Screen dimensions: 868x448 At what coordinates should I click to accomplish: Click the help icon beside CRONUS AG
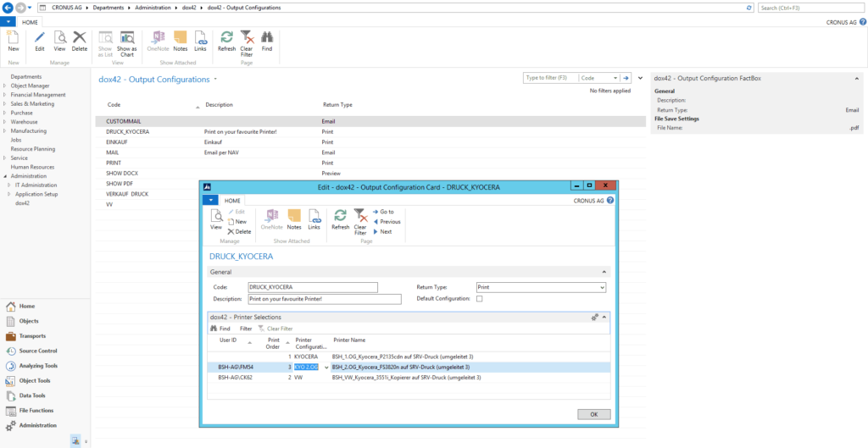[x=861, y=23]
